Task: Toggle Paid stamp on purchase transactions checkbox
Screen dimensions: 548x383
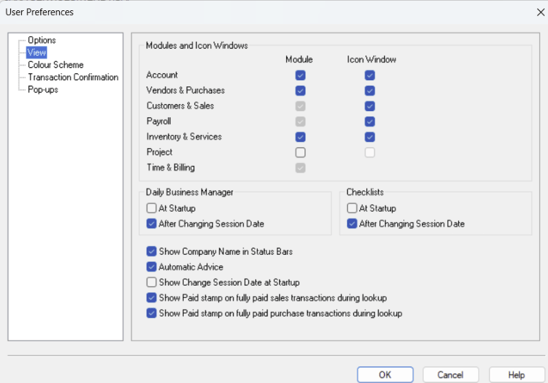Action: pos(151,313)
